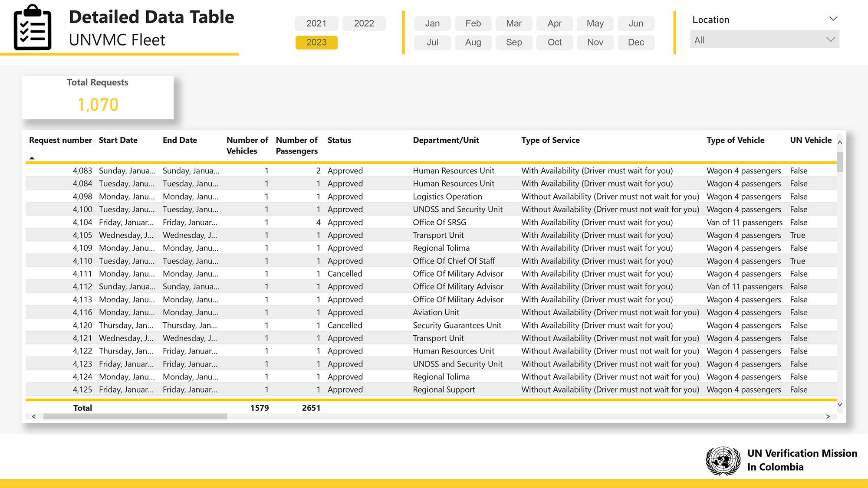This screenshot has width=868, height=488.
Task: Filter by month Nov
Action: point(595,43)
